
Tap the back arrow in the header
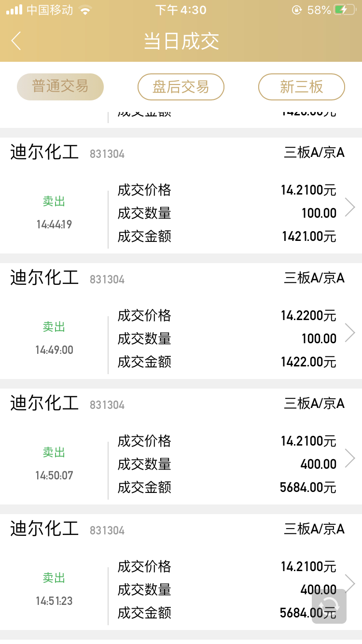pyautogui.click(x=16, y=41)
